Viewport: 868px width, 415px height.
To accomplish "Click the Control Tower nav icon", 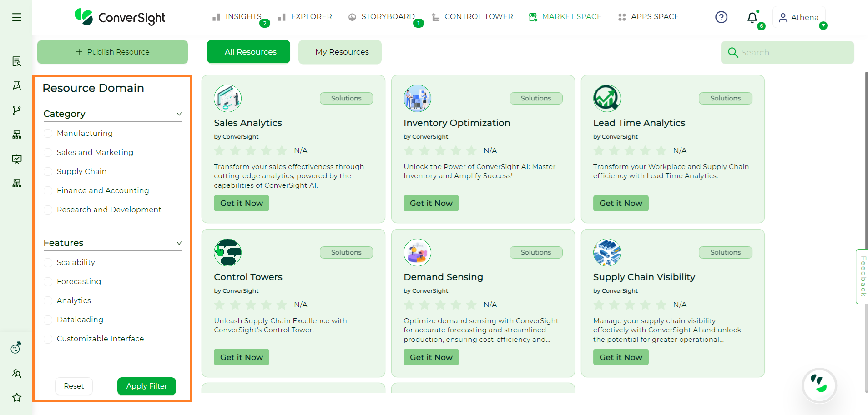I will pyautogui.click(x=435, y=17).
